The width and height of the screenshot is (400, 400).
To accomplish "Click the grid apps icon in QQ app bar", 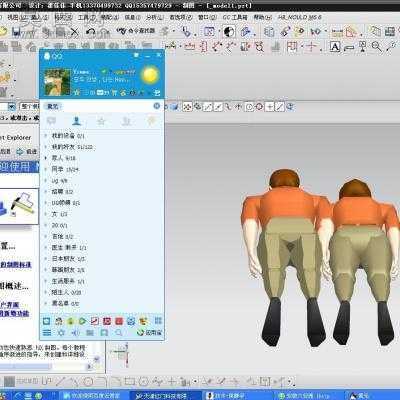I will 158,321.
